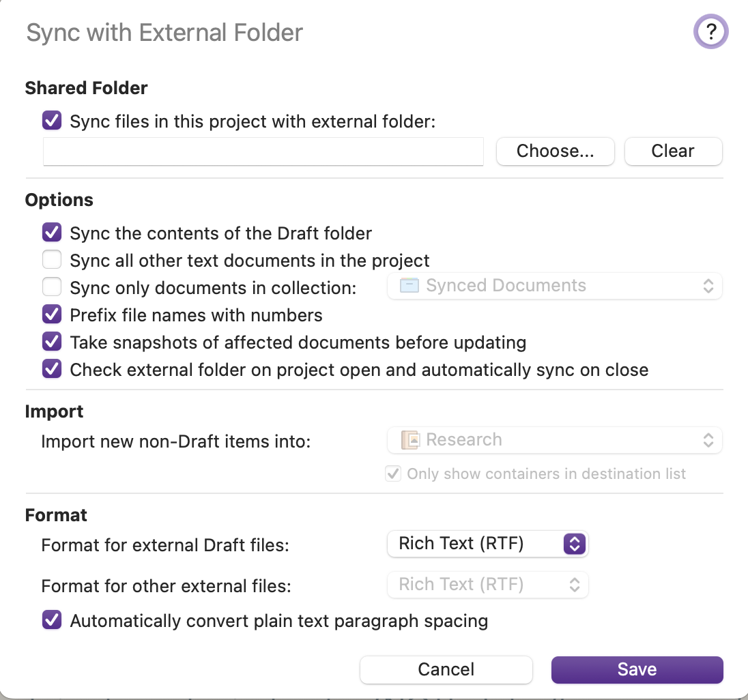Click the Clear button

[x=673, y=151]
